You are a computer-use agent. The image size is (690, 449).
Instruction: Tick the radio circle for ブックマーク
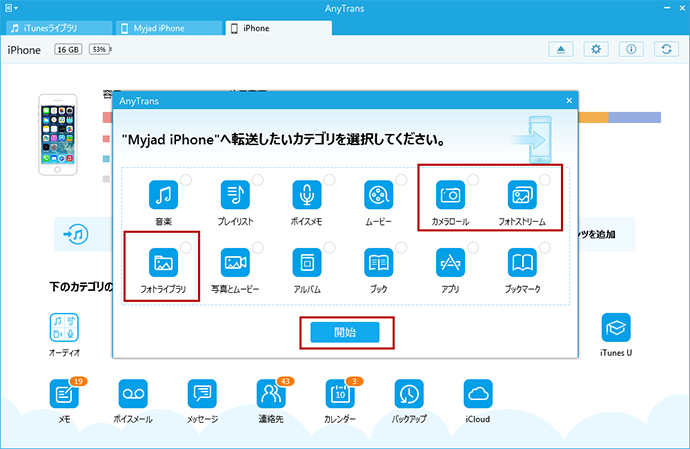click(545, 248)
